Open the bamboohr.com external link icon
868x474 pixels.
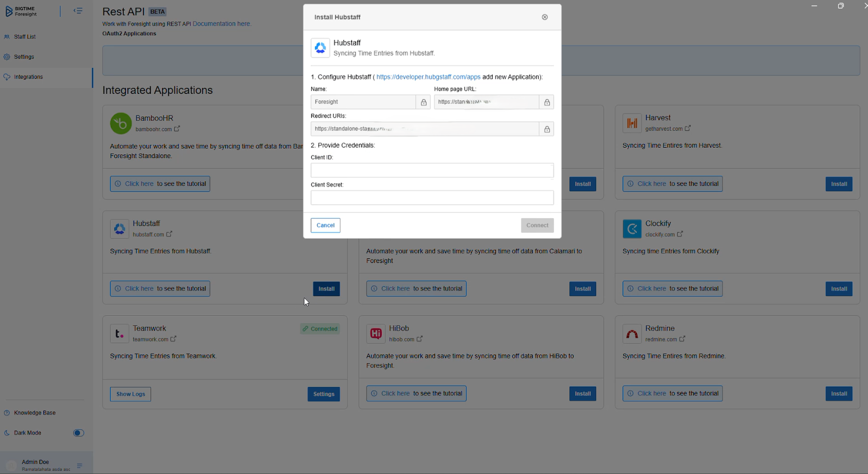[177, 129]
